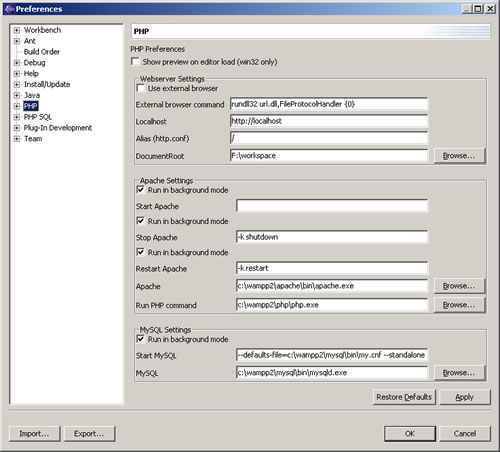
Task: Cancel the Preferences dialog
Action: click(x=465, y=433)
